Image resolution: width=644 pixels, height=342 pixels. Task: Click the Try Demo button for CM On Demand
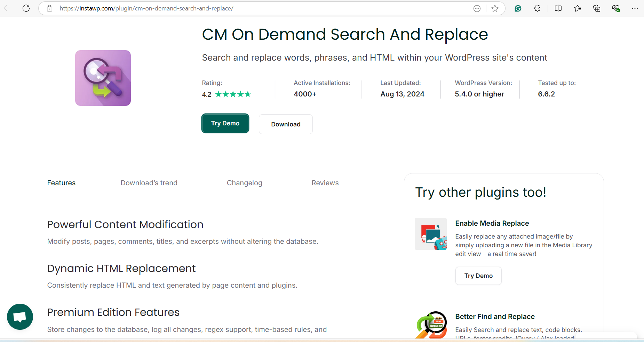coord(225,123)
